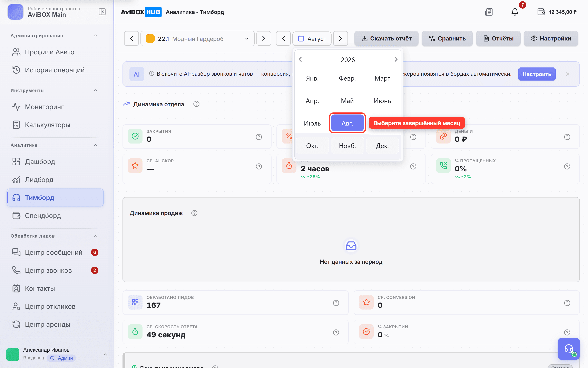Open Калькуляторы in sidebar
The height and width of the screenshot is (368, 588).
[55, 125]
